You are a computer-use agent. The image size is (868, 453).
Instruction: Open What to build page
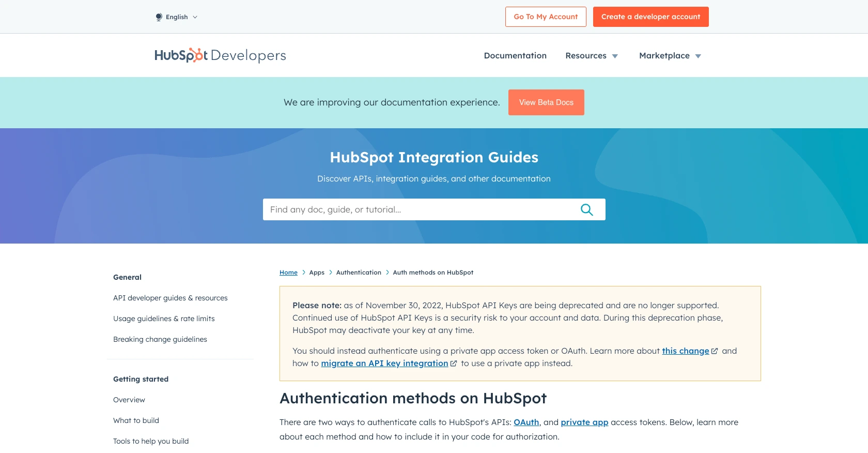click(136, 420)
